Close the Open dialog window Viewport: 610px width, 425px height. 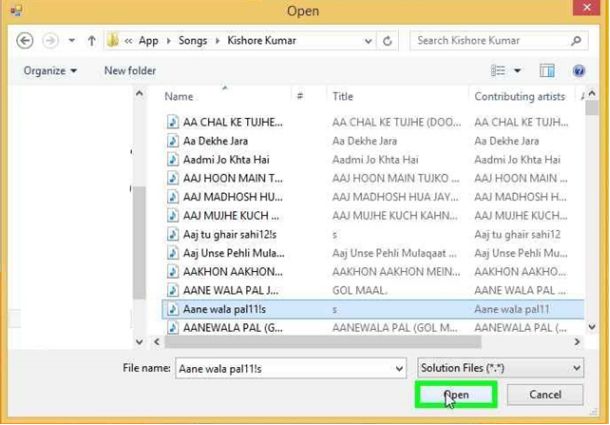[x=587, y=8]
